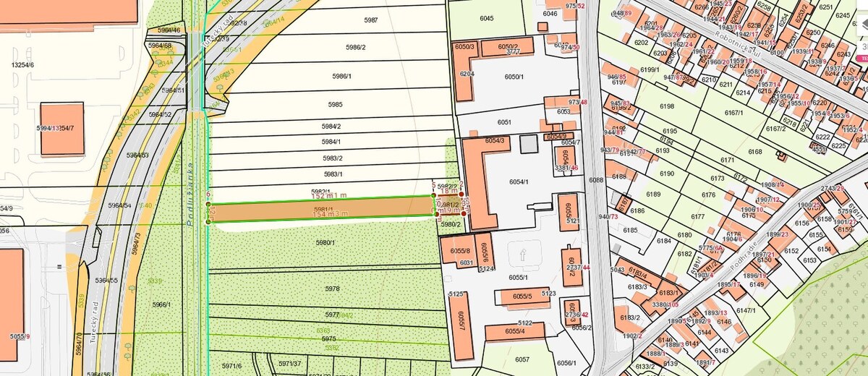The height and width of the screenshot is (376, 868).
Task: Click parcel 6190 label
Action: click(x=666, y=174)
